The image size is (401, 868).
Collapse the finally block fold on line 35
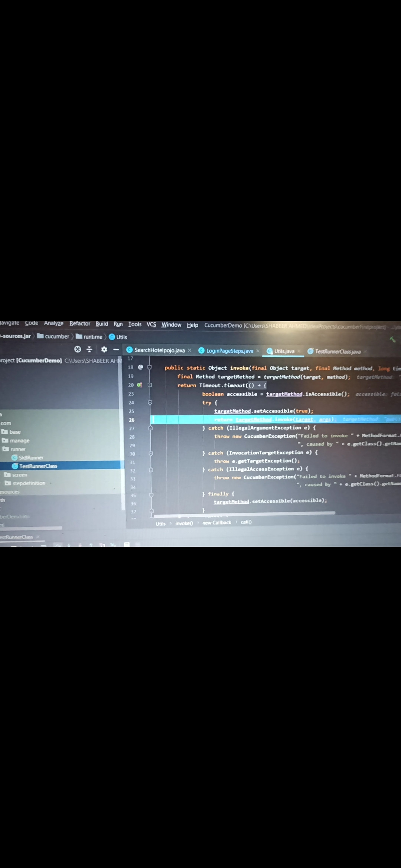point(151,495)
